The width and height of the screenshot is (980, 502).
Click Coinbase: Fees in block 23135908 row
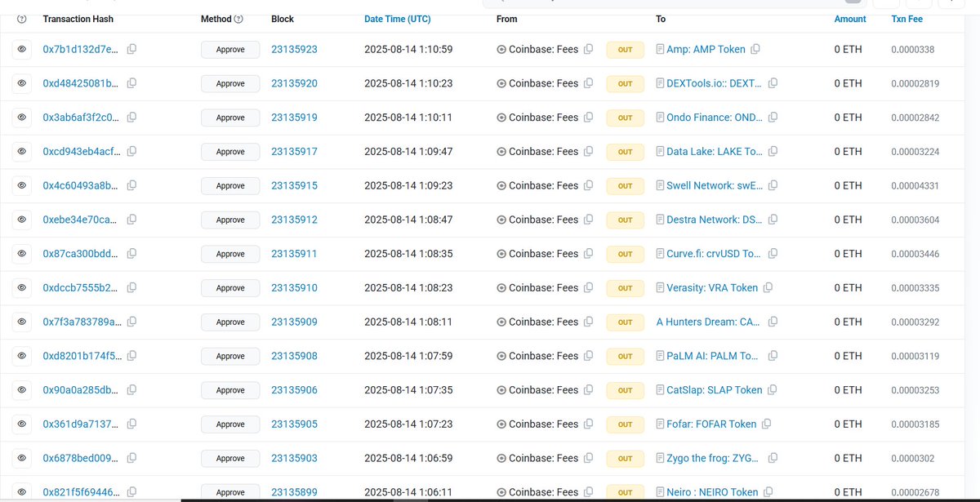coord(543,356)
